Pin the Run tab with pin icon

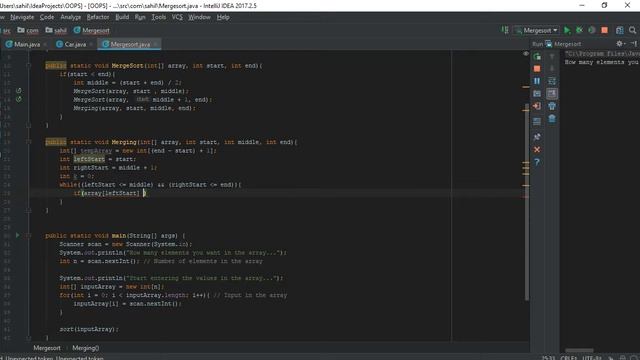(537, 137)
